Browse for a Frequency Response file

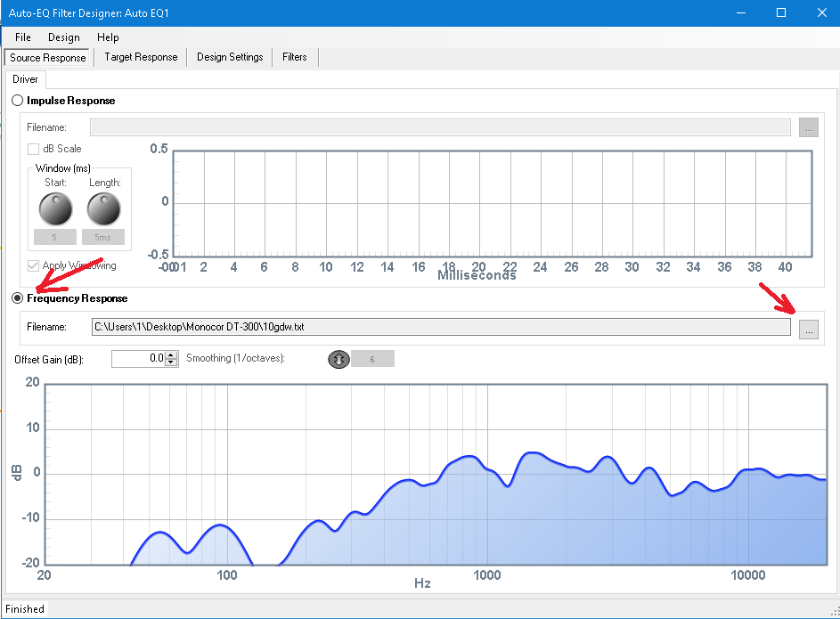coord(808,330)
